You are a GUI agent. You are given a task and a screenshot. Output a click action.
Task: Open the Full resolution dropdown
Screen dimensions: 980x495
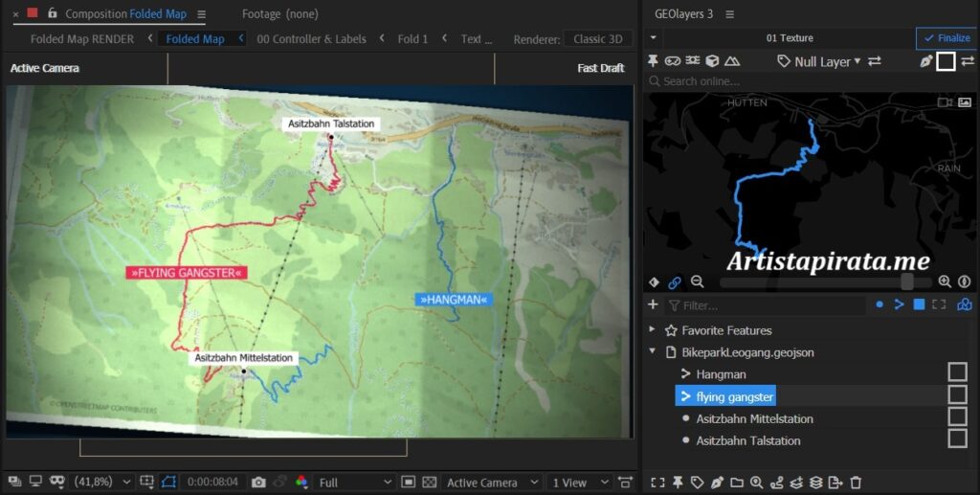354,482
